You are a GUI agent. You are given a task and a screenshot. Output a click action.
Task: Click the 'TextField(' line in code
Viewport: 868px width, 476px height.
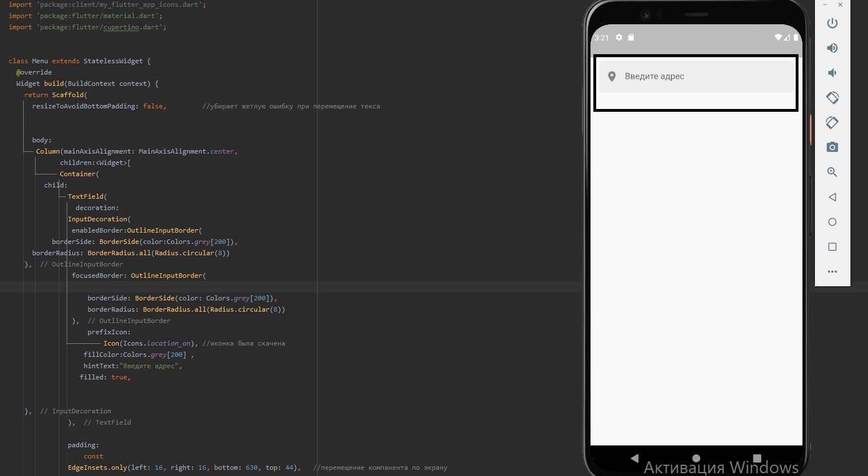point(88,196)
